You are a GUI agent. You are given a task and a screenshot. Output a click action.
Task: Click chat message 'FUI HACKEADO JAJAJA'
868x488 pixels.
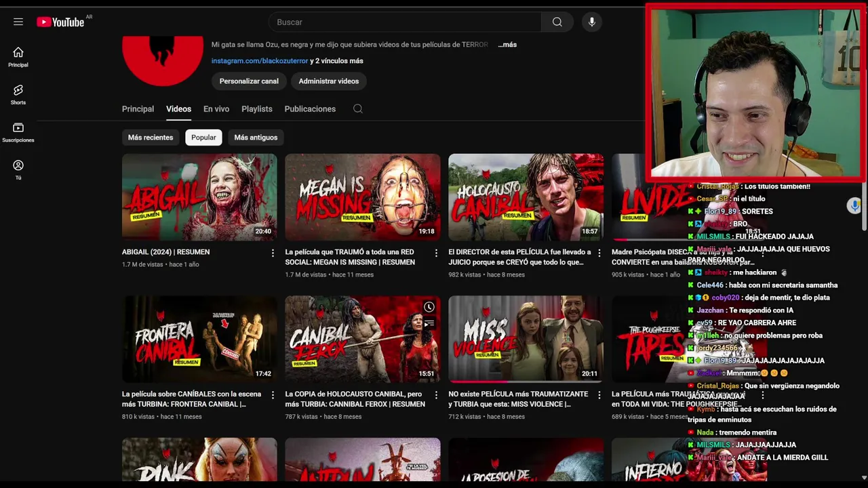coord(774,237)
